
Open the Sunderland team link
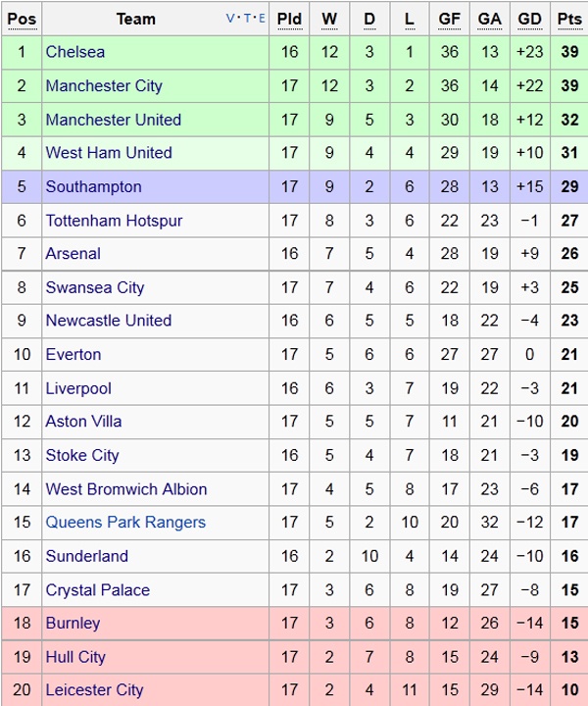pyautogui.click(x=87, y=557)
